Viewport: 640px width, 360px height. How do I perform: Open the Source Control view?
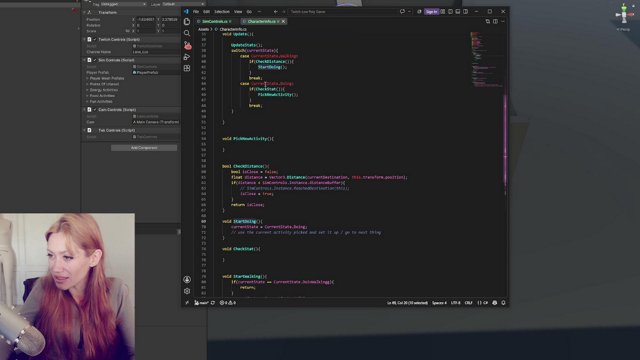pos(187,45)
